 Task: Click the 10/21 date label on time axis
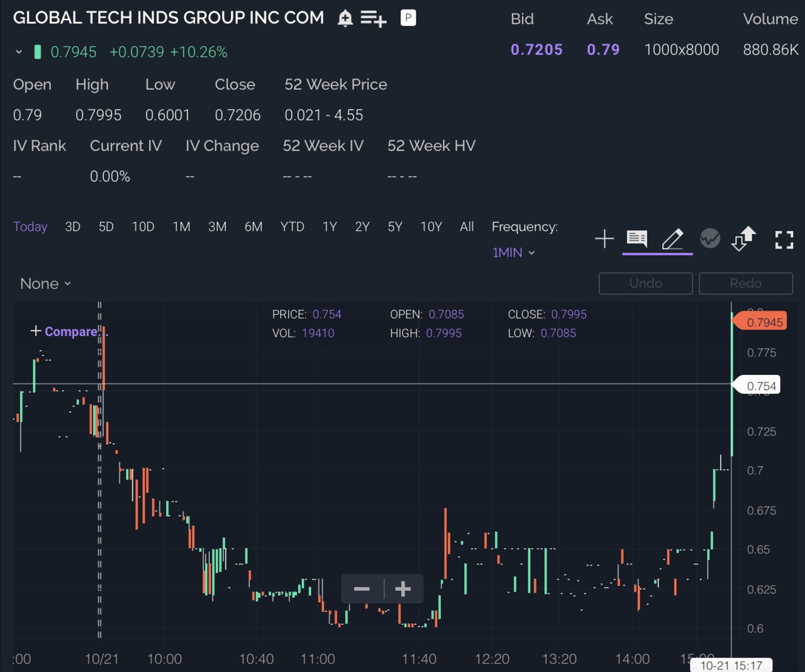click(102, 659)
